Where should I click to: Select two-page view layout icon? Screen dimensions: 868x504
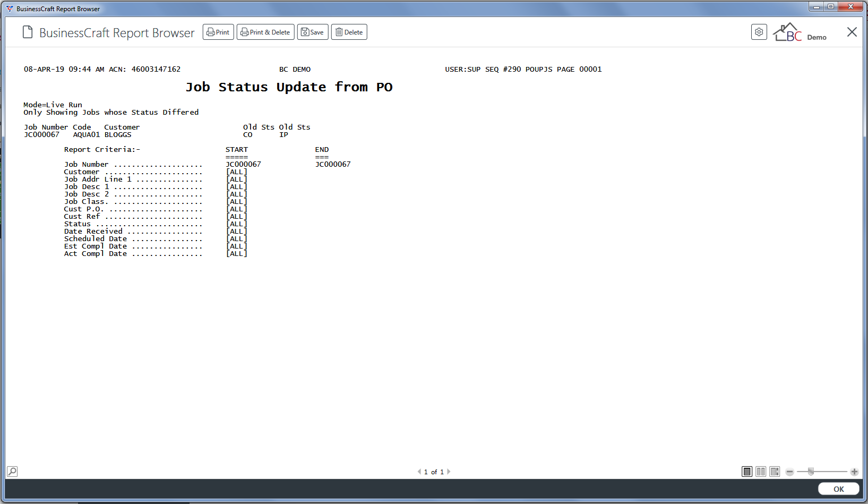tap(761, 472)
